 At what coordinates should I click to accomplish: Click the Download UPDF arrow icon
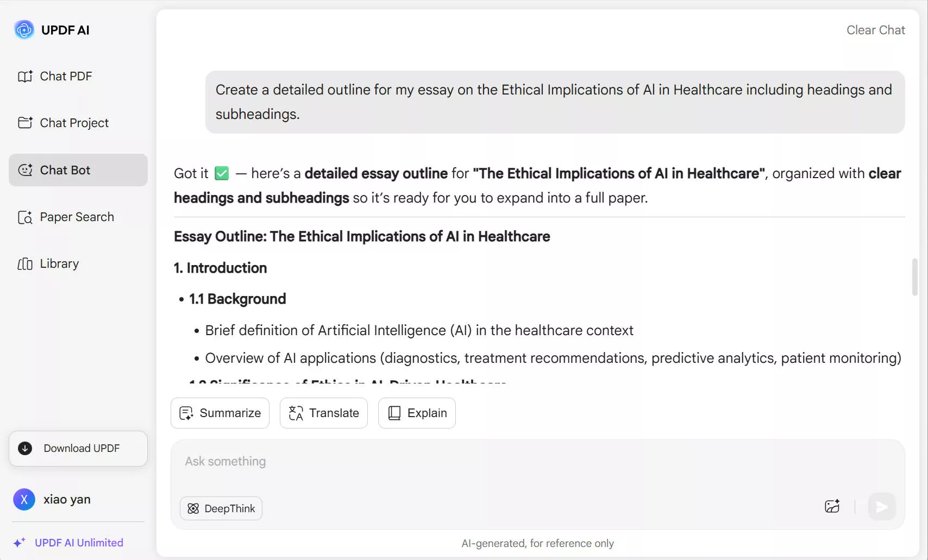coord(25,448)
